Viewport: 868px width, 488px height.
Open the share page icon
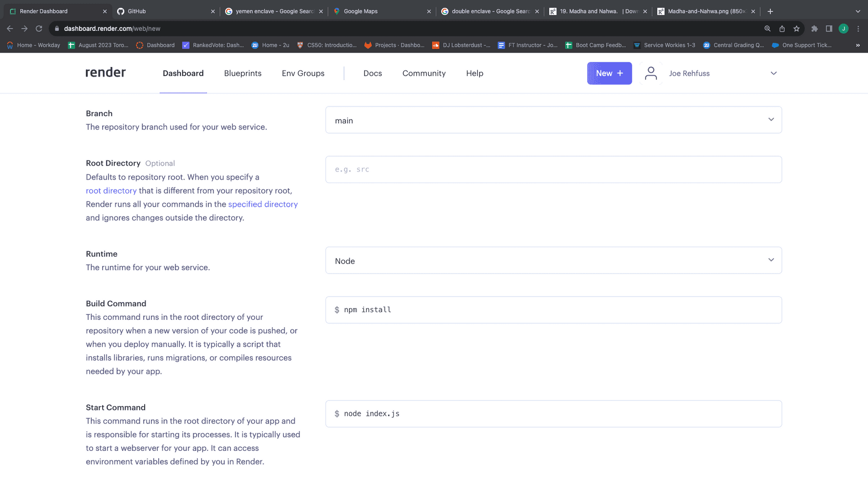point(782,29)
